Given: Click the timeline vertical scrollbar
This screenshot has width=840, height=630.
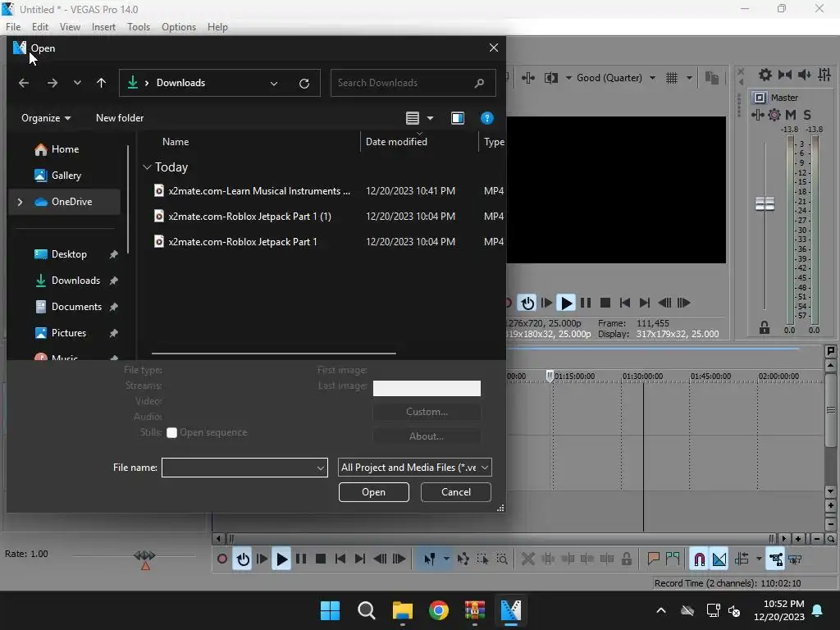Looking at the screenshot, I should (830, 410).
